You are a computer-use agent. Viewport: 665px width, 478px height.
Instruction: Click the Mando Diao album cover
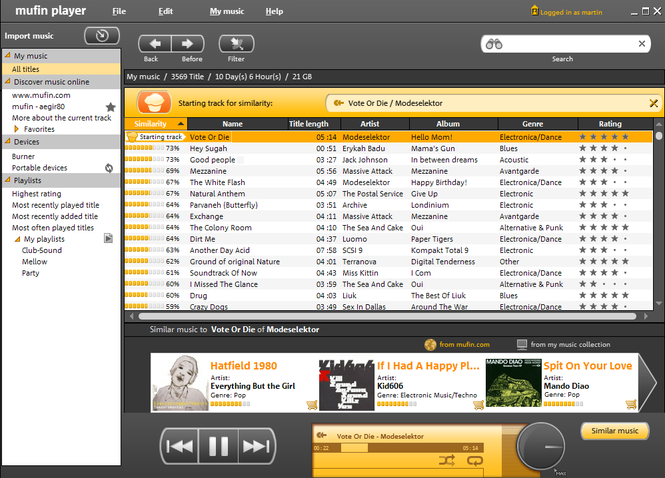click(514, 383)
